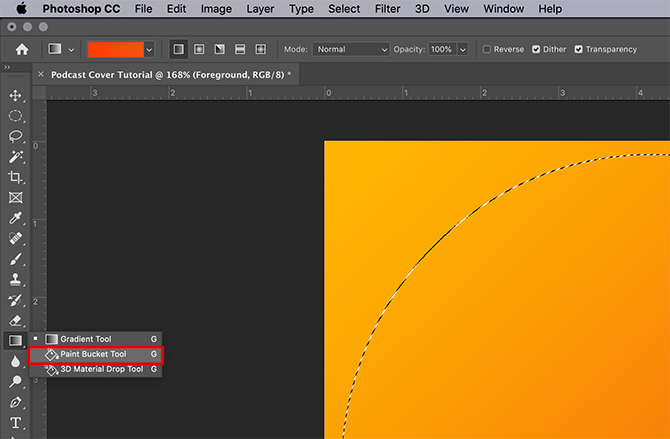Uncheck the Transparency option
The height and width of the screenshot is (439, 670).
(x=579, y=49)
